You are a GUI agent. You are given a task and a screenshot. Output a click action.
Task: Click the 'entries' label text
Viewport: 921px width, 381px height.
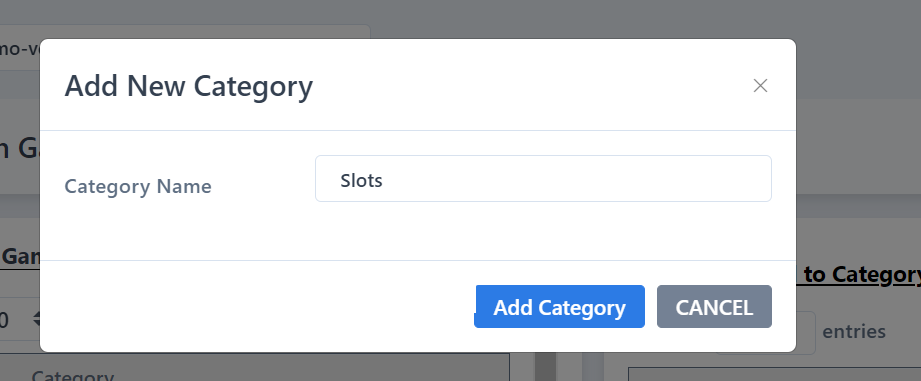(853, 332)
